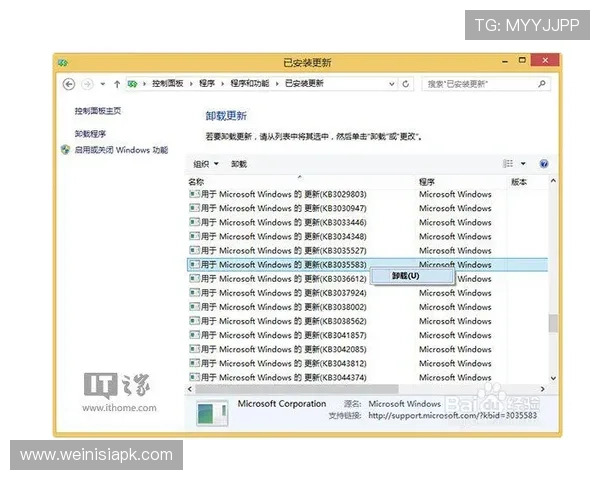Click horizontal scrollbar right arrow
600x480 pixels.
click(x=543, y=389)
